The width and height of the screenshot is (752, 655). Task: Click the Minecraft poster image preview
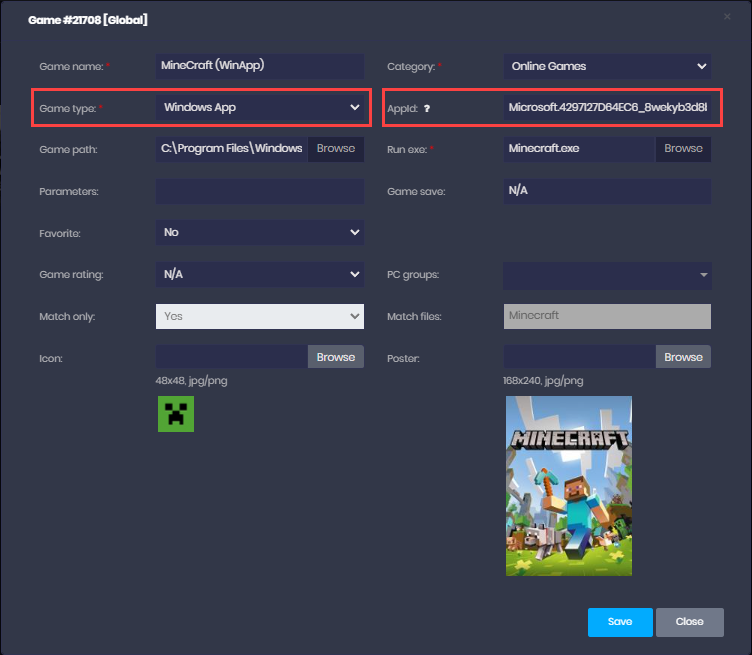[568, 485]
